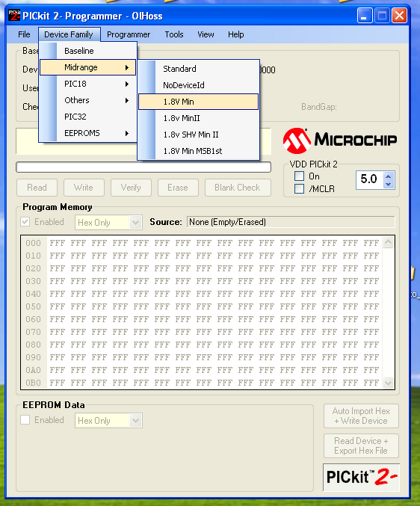
Task: Click address 0A0 row label
Action: pyautogui.click(x=33, y=370)
